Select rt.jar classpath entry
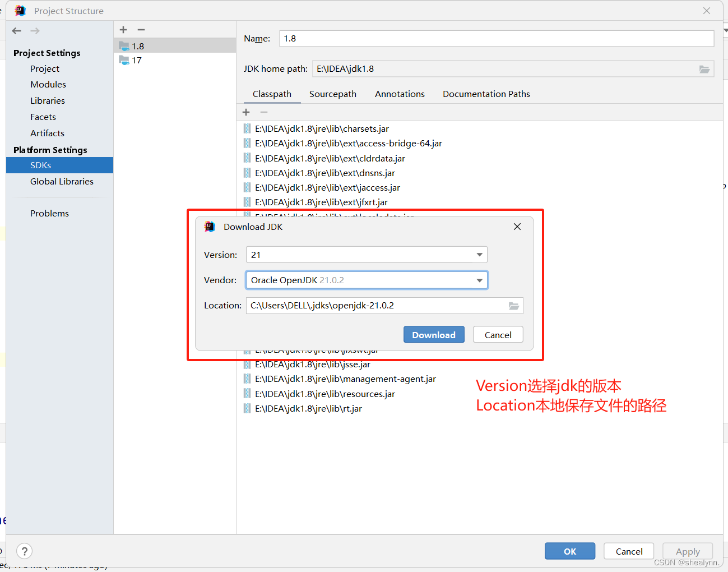Screen dimensions: 728x572 pyautogui.click(x=309, y=409)
